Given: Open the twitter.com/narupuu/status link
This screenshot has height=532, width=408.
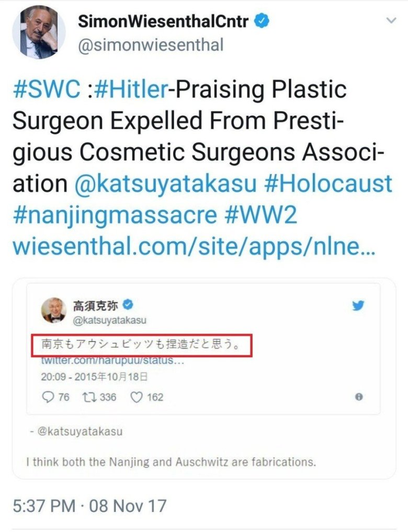Looking at the screenshot, I should [112, 360].
